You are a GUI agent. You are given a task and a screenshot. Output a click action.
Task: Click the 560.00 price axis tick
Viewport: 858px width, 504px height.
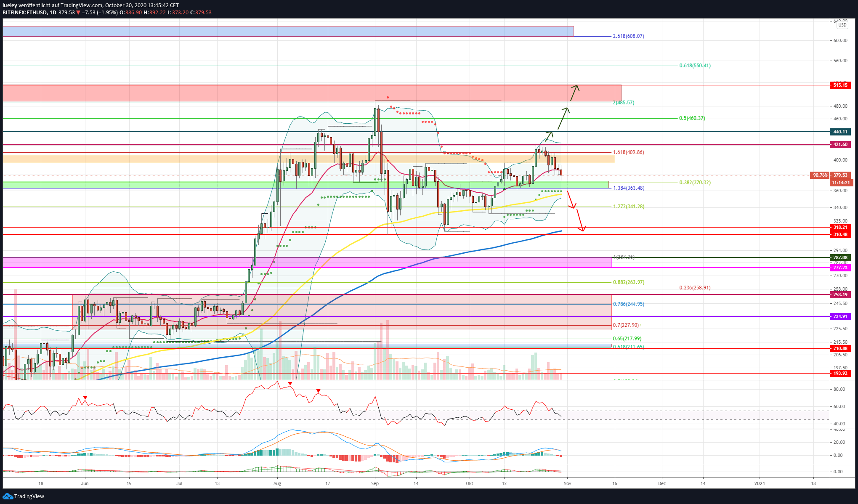(840, 61)
